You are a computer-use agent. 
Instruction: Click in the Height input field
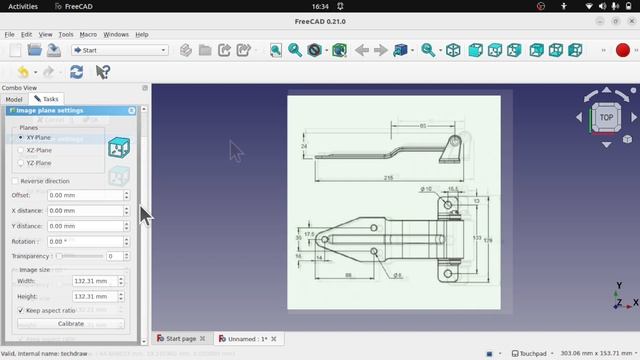pyautogui.click(x=95, y=296)
